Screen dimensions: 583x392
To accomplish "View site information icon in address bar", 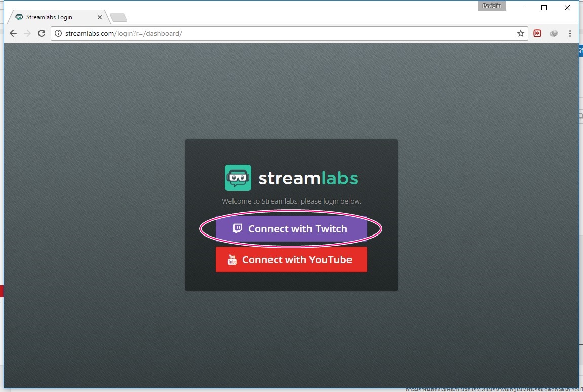I will click(58, 33).
